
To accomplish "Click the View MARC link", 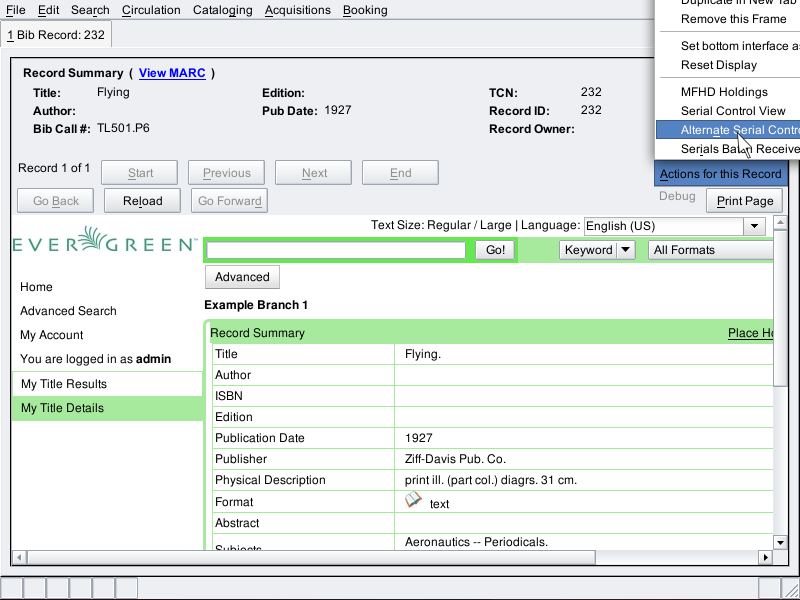I will tap(167, 73).
